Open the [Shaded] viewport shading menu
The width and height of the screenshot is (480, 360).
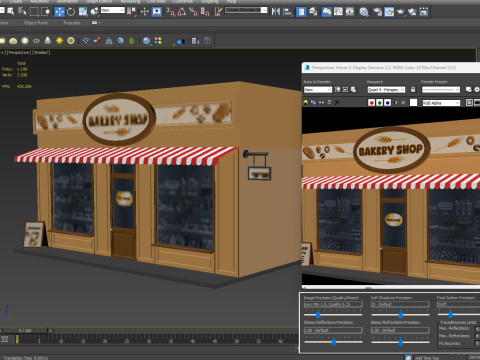tap(41, 52)
